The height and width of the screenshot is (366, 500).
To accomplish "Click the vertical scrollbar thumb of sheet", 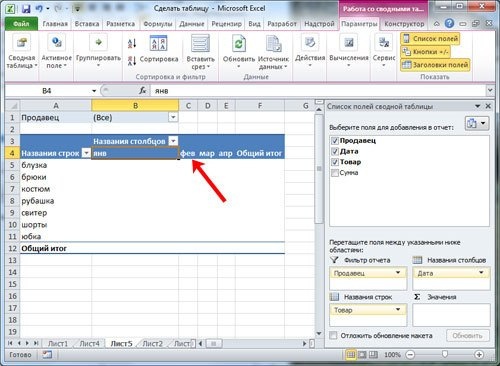I will coord(319,169).
